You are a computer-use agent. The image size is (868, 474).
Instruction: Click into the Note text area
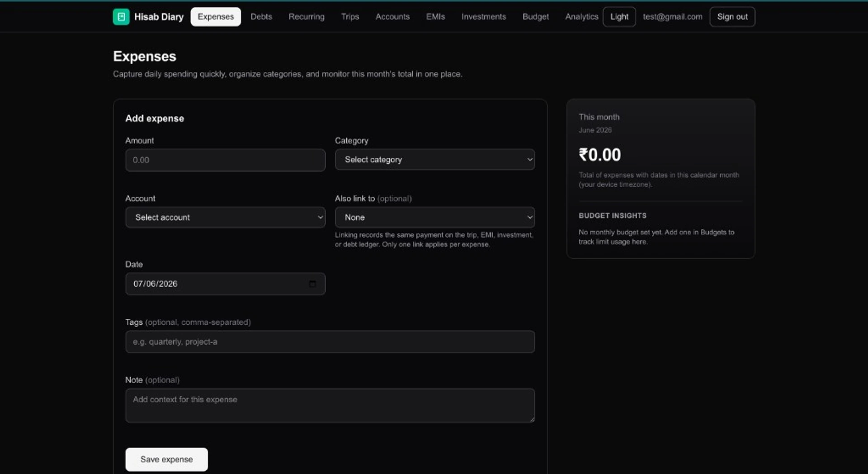click(x=330, y=406)
